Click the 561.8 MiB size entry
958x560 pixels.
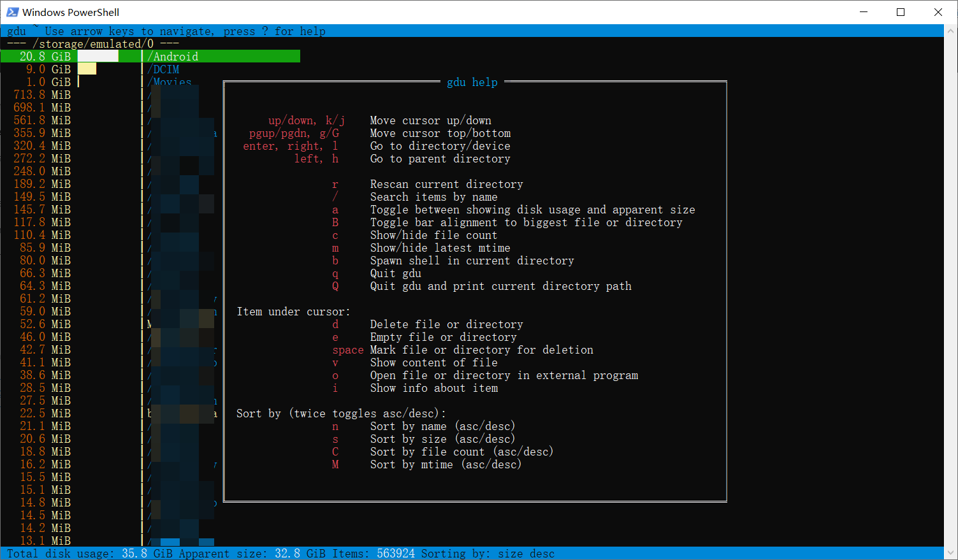[42, 120]
